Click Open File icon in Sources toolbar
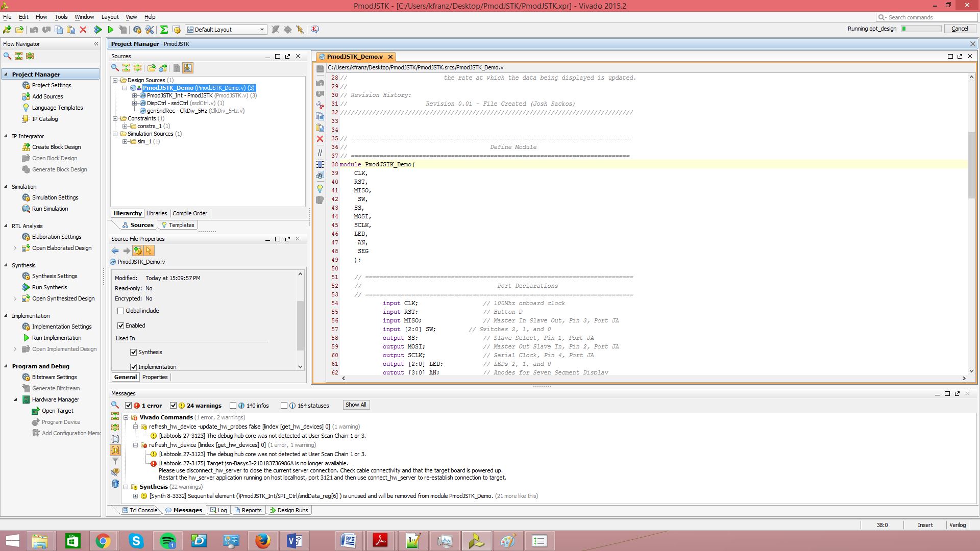 [151, 68]
